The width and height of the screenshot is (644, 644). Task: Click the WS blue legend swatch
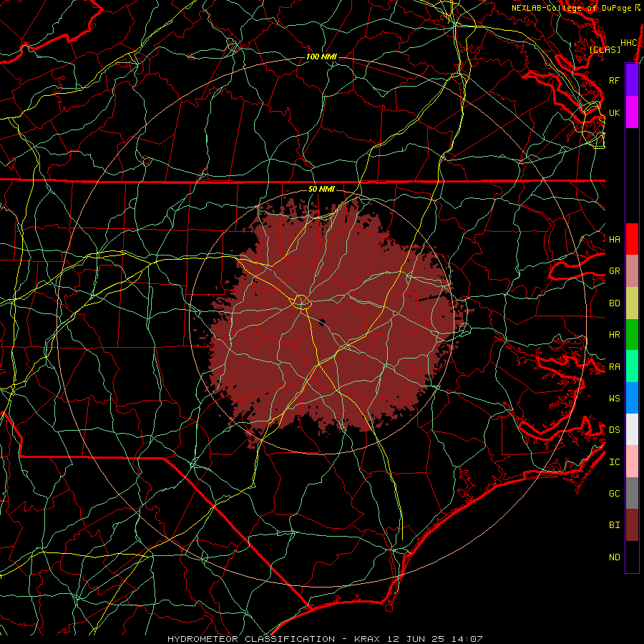tap(632, 398)
